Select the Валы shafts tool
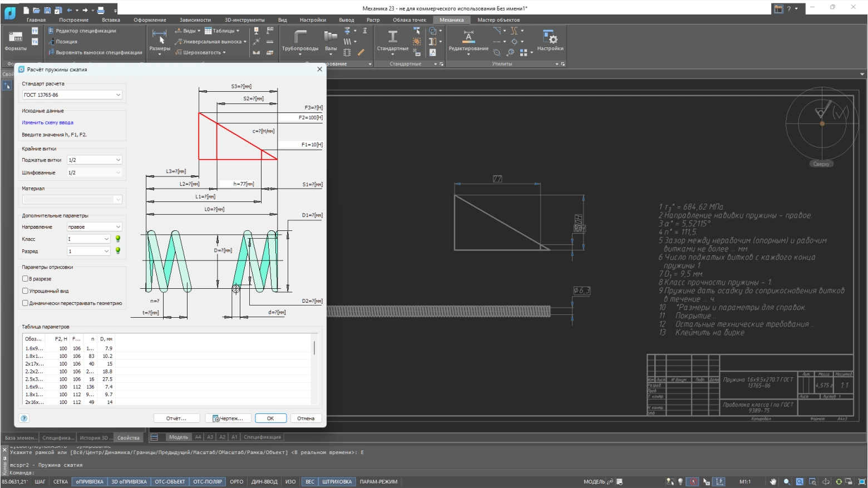 click(331, 41)
